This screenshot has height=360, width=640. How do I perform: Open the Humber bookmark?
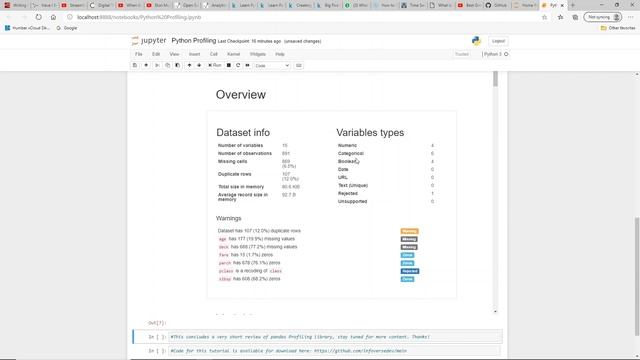[27, 28]
